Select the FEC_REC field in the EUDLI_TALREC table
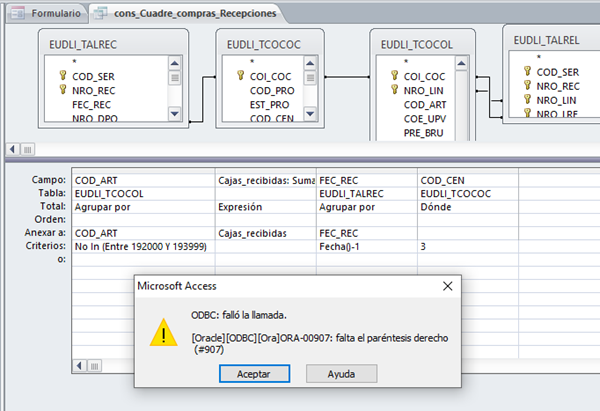 93,104
